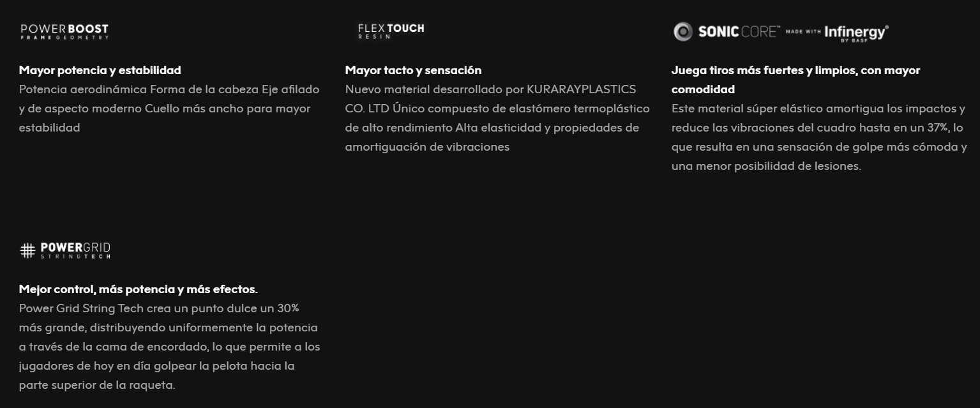
Task: Click the '30%' sweet spot figure
Action: [288, 308]
